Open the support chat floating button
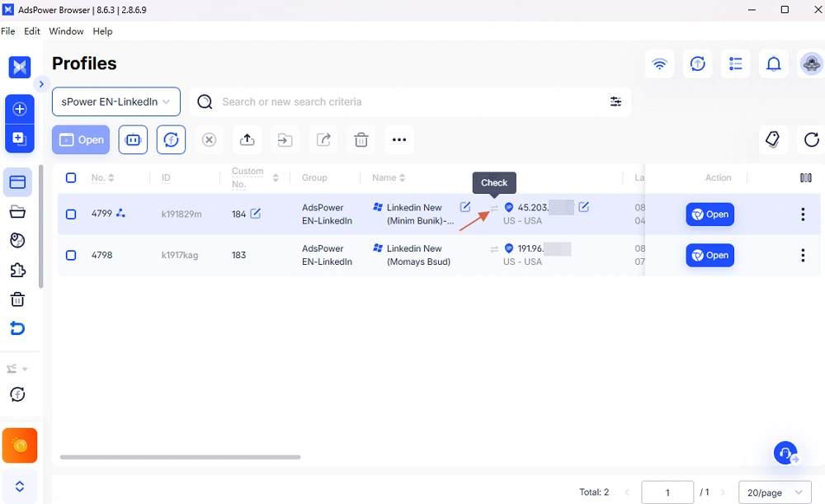This screenshot has width=825, height=504. [785, 453]
